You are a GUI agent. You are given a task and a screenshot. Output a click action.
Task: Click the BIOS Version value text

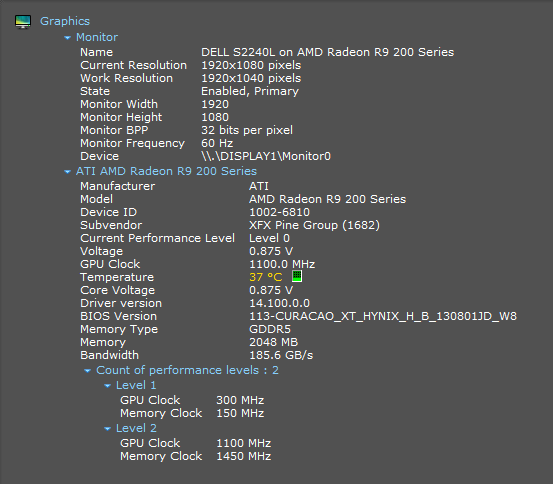[383, 316]
